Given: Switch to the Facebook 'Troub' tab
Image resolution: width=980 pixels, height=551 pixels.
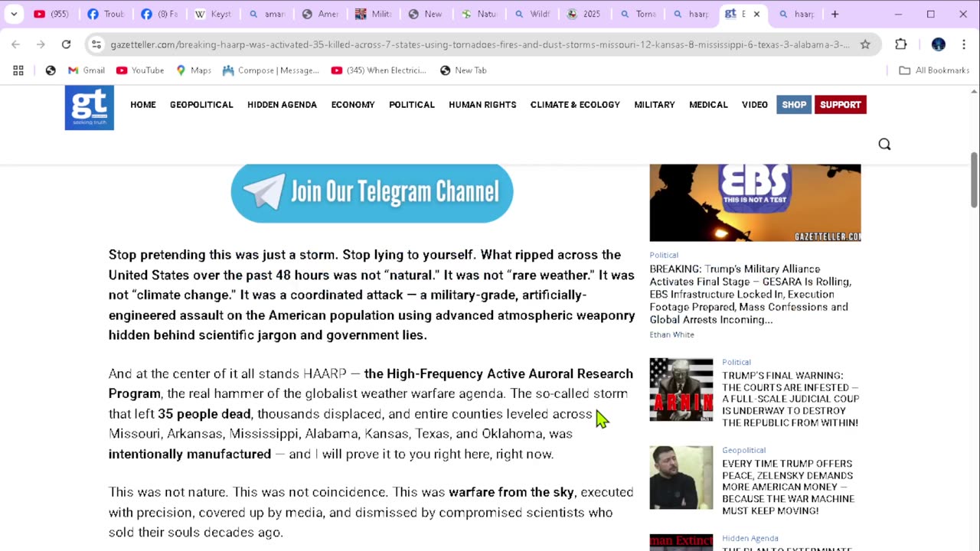Looking at the screenshot, I should tap(106, 14).
